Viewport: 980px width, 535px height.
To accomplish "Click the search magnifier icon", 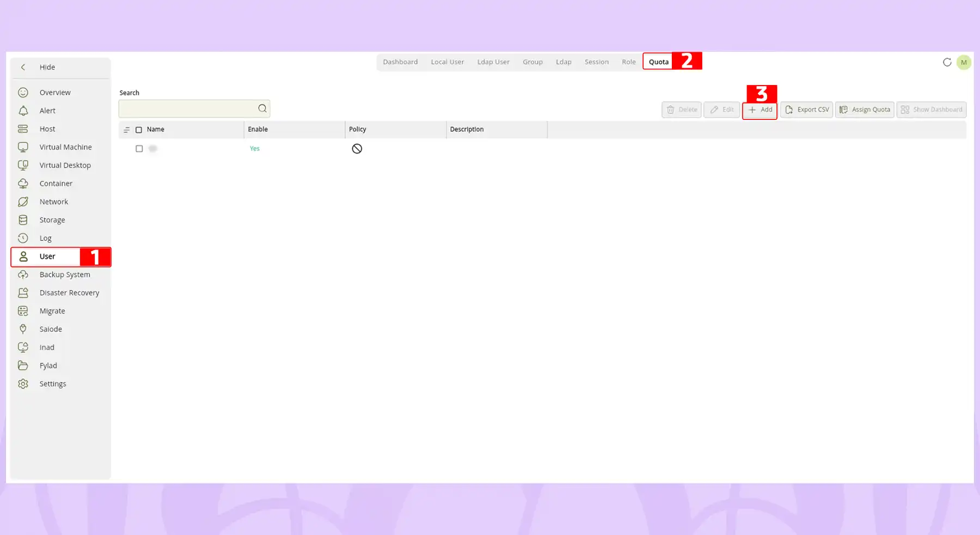I will point(262,108).
